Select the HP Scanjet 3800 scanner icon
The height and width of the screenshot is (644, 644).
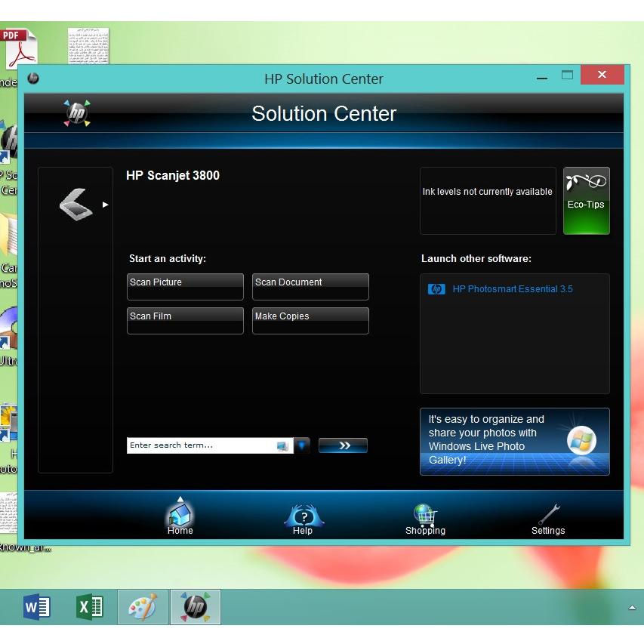click(x=75, y=204)
